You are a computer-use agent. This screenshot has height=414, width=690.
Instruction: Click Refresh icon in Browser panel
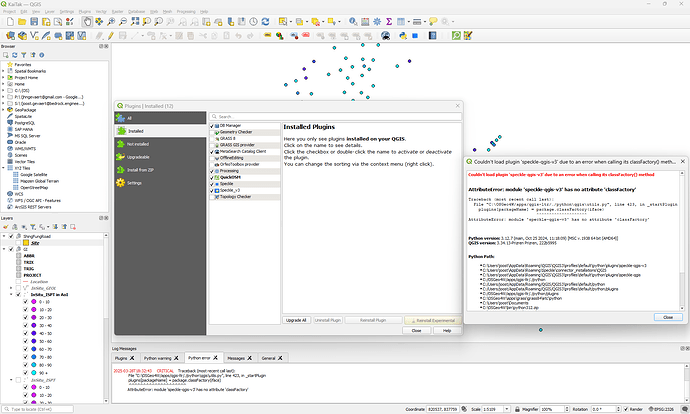coord(15,55)
